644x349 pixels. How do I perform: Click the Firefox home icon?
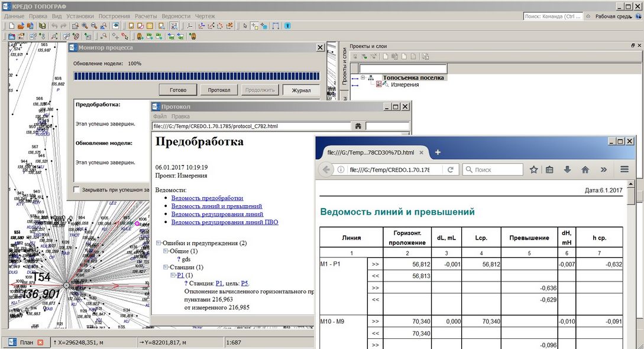[x=585, y=170]
